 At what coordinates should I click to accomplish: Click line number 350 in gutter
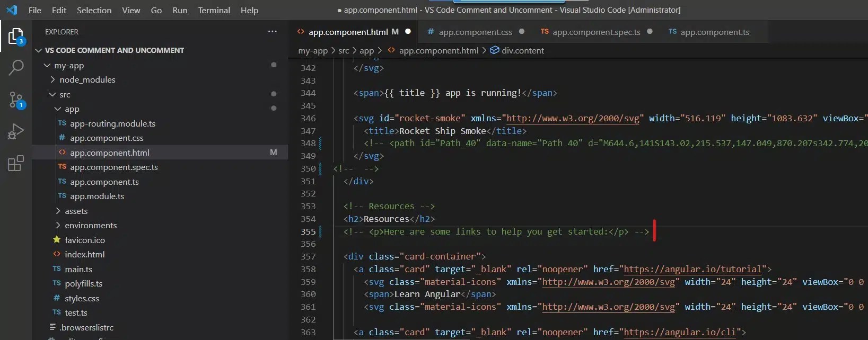pos(308,168)
